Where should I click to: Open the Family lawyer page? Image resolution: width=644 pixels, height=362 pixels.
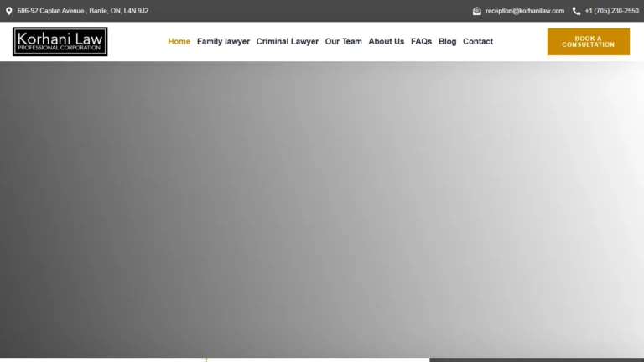click(223, 41)
